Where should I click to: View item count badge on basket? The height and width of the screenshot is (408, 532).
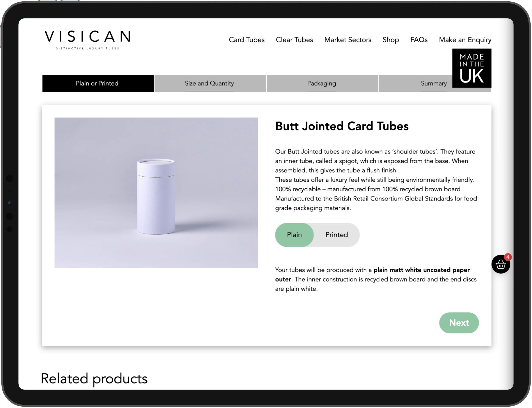point(507,257)
